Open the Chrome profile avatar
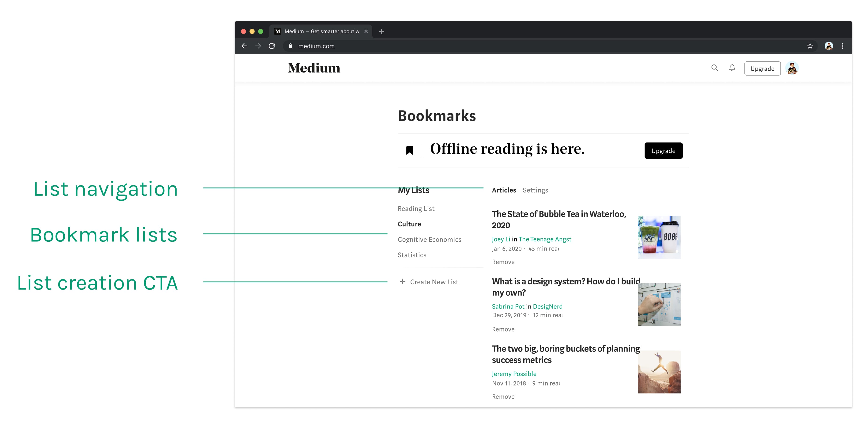This screenshot has width=868, height=428. (829, 46)
